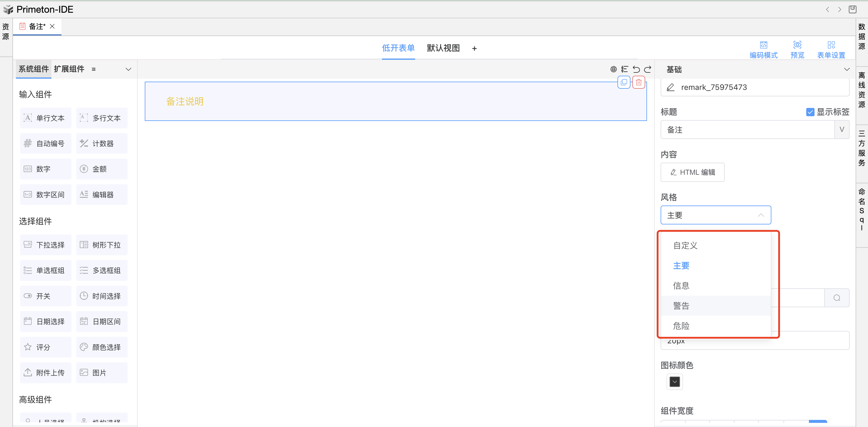Switch to the 扩展组件 tab
Viewport: 868px width, 427px height.
(69, 69)
